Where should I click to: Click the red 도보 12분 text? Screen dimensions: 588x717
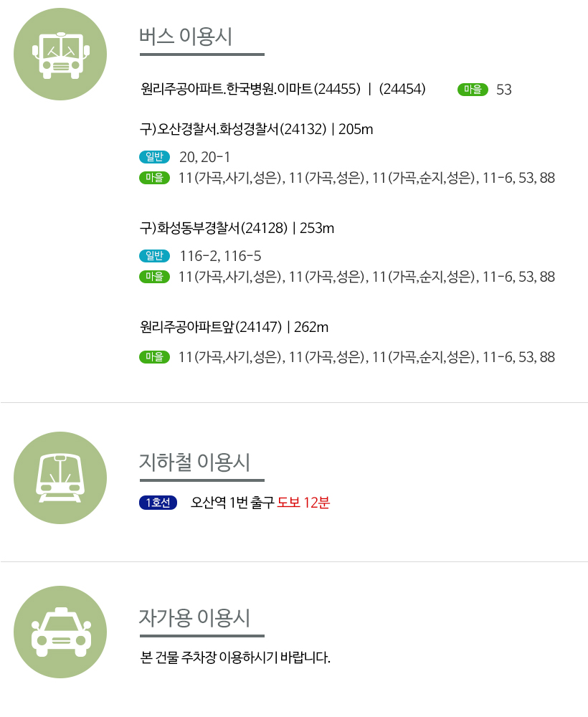[x=303, y=503]
